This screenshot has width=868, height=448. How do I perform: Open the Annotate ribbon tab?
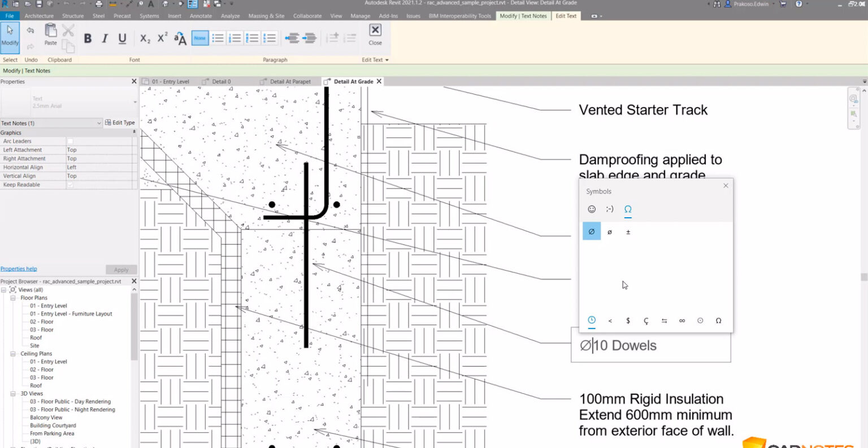click(x=201, y=16)
